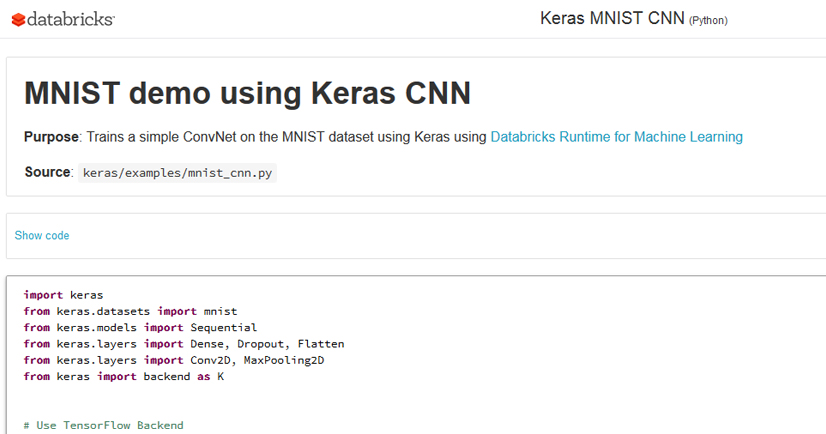Viewport: 826px width, 434px height.
Task: Click the word mnist in datasets import
Action: 220,311
